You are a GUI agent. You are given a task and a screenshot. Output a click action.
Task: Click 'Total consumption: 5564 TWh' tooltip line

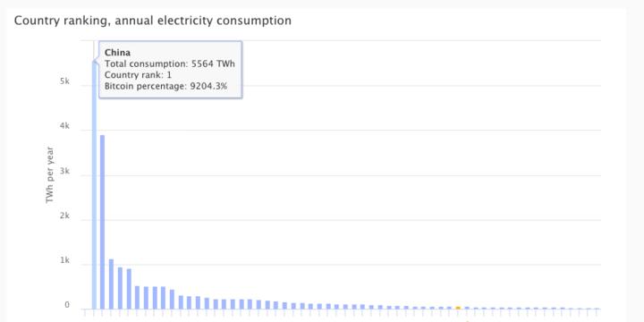(x=170, y=64)
